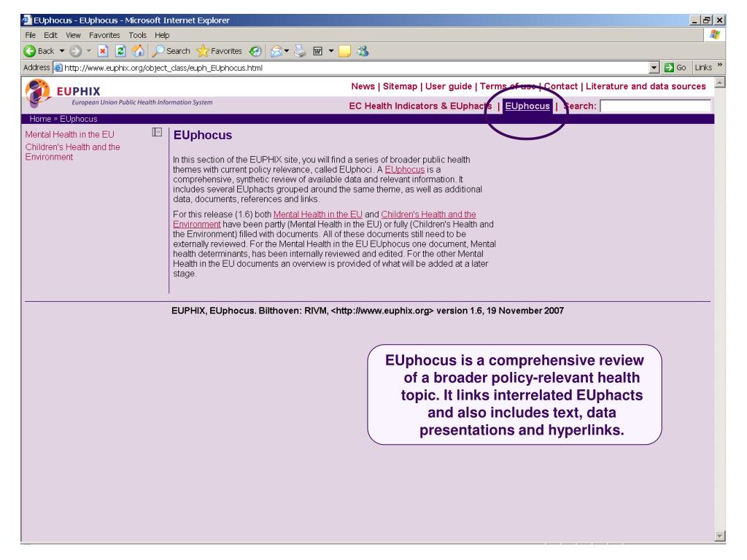Screen dimensions: 747x560
Task: Open the Links toolbar label
Action: (703, 68)
